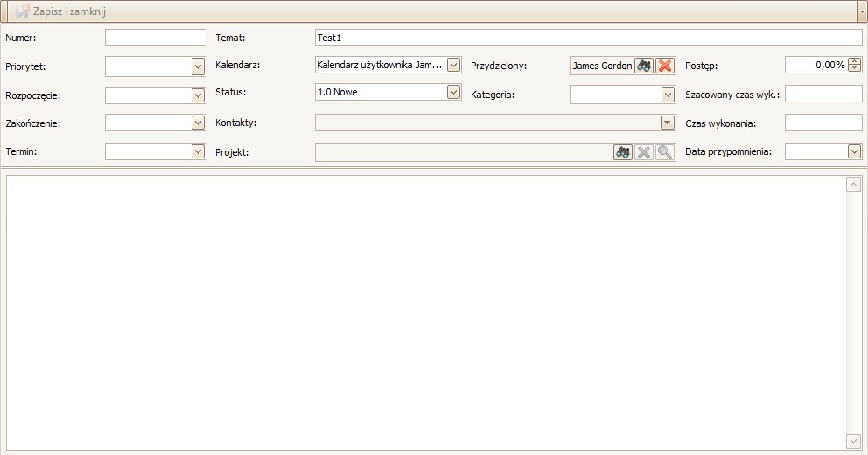This screenshot has width=868, height=455.
Task: Increase Postęp value with up arrow
Action: click(855, 61)
